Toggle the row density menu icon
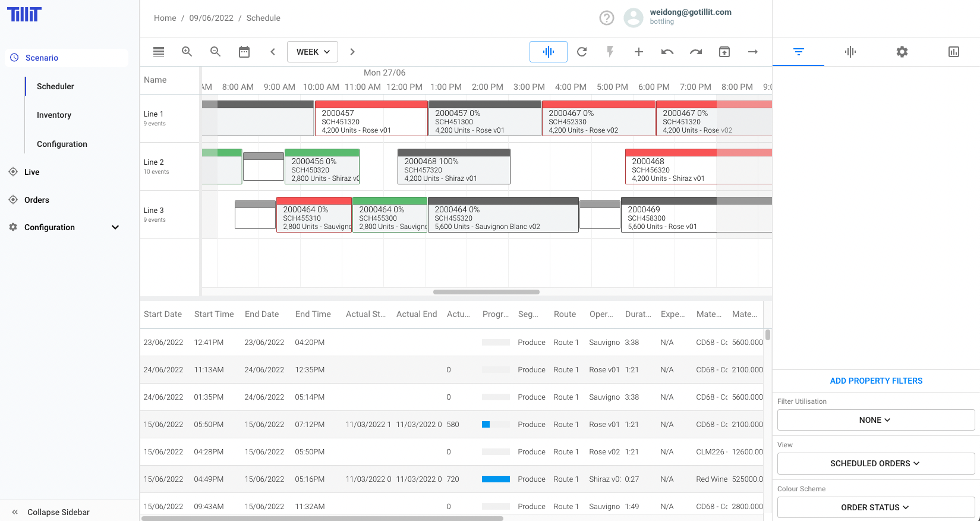 159,52
